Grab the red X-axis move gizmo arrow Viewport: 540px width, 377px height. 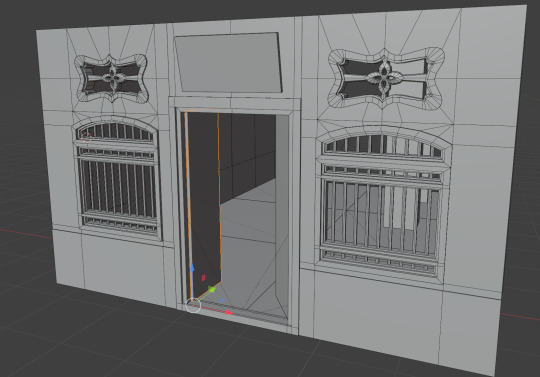click(229, 313)
